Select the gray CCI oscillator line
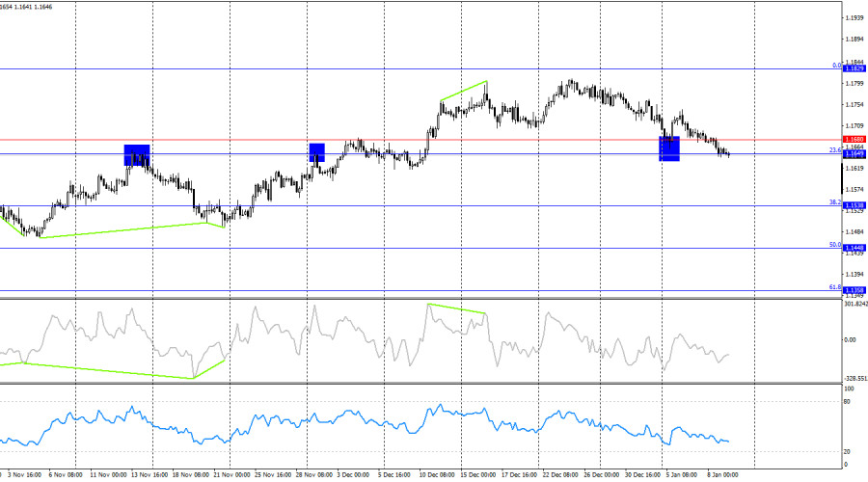 tap(365, 343)
